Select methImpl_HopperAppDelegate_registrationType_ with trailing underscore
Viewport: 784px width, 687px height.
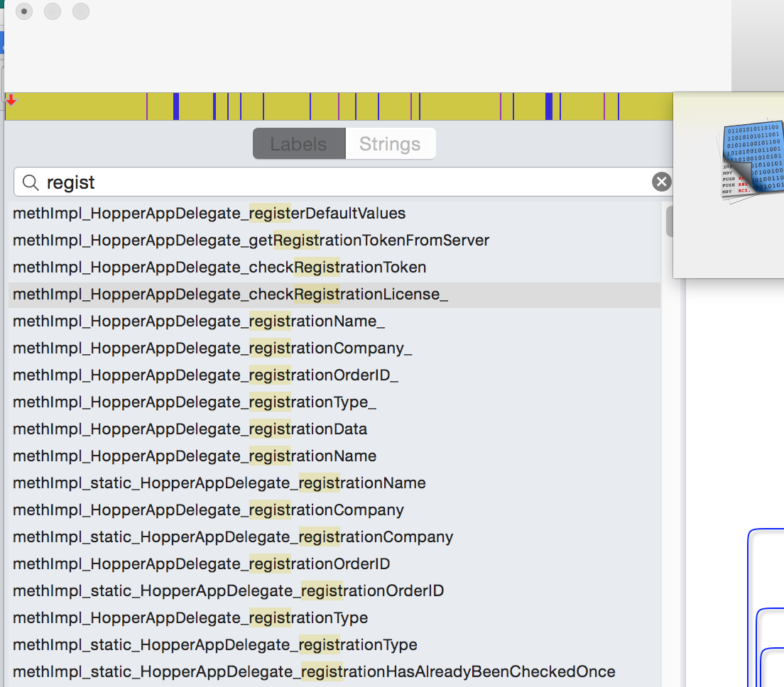(334, 402)
